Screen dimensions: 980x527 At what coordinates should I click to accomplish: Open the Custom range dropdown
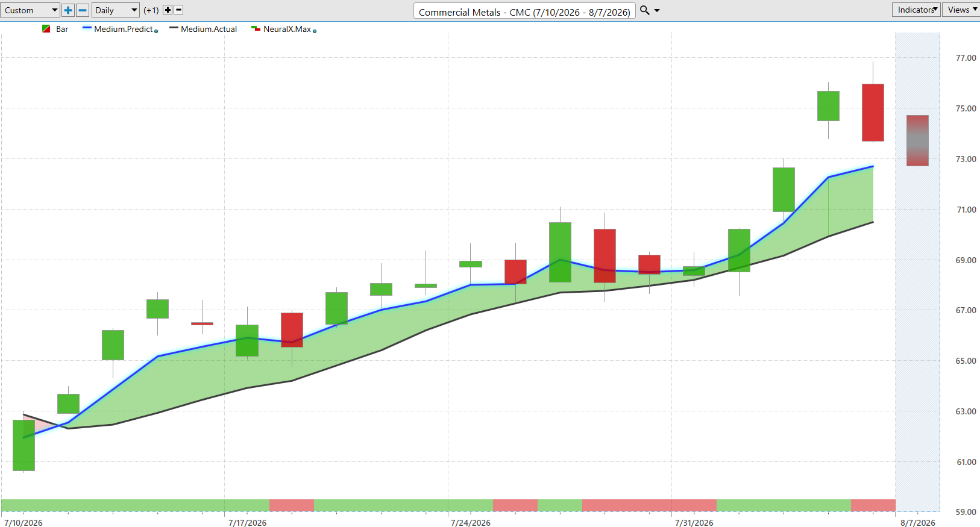(x=30, y=10)
